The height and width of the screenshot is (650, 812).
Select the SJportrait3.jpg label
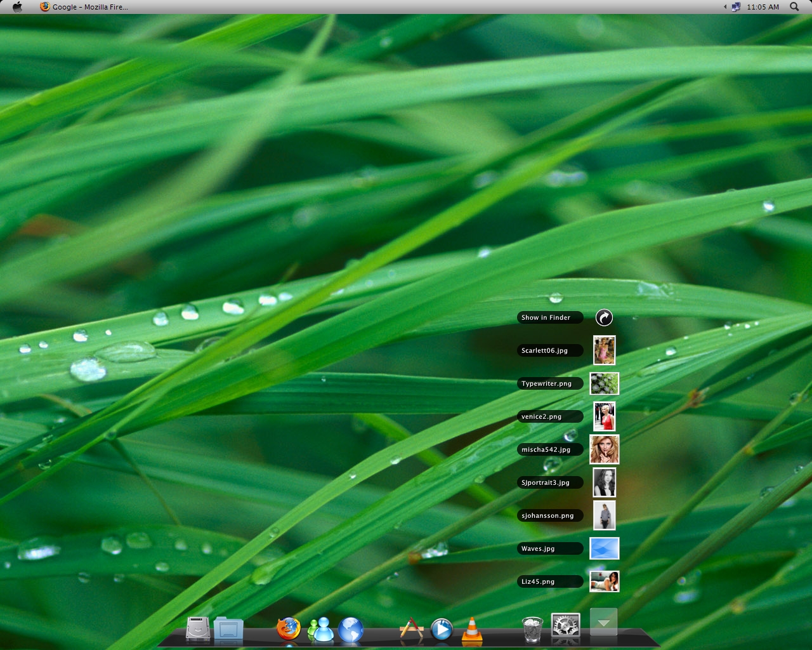(x=550, y=482)
